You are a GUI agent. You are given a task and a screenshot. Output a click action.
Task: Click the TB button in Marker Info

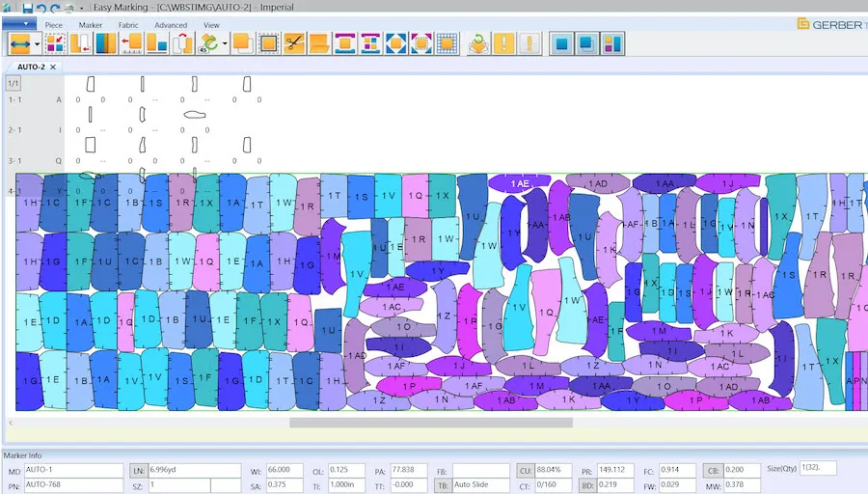[x=443, y=485]
